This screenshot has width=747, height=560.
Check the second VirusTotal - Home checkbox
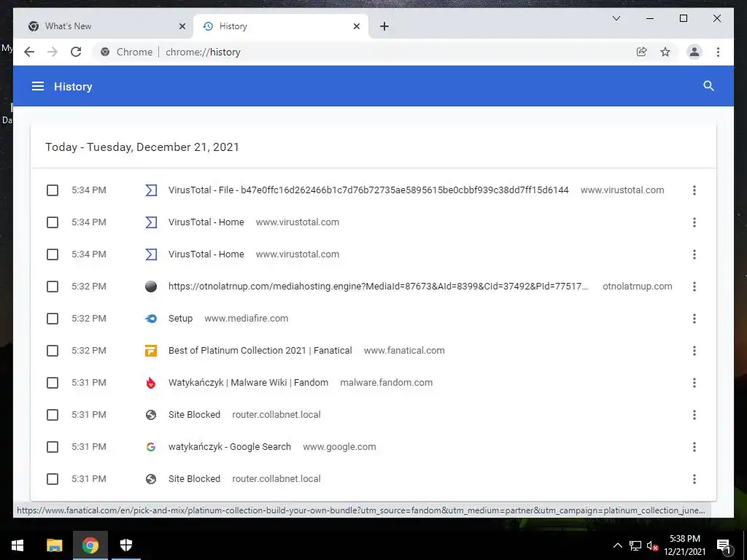click(53, 254)
